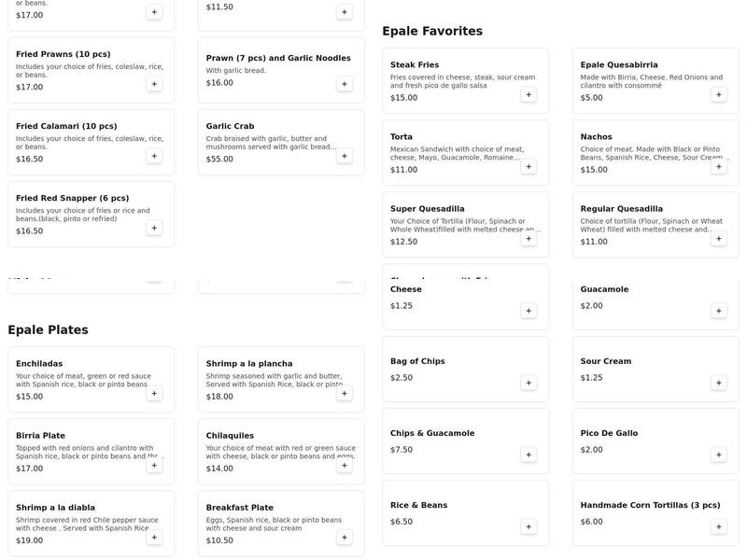The image size is (747, 560).
Task: Click the Epale Plates section heading
Action: click(49, 329)
